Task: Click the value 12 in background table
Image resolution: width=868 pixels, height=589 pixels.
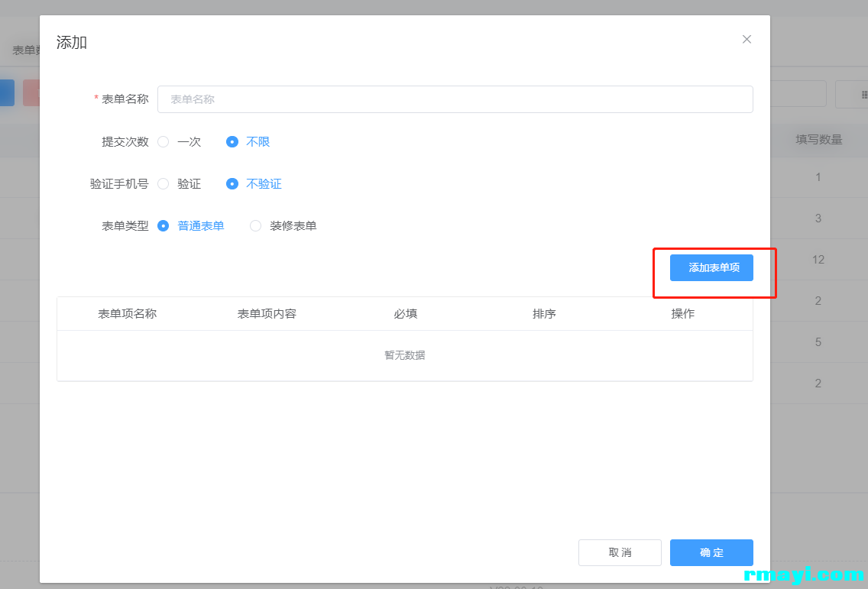Action: click(818, 260)
